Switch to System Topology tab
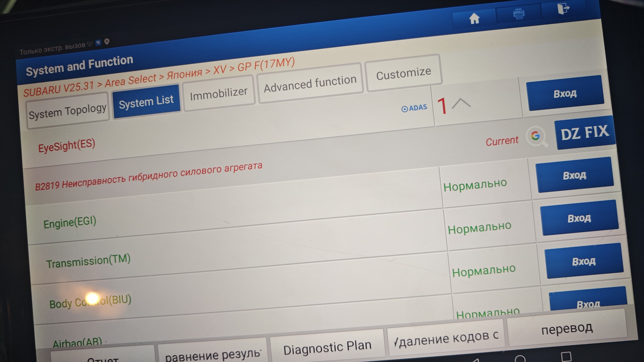The height and width of the screenshot is (362, 644). pyautogui.click(x=67, y=111)
